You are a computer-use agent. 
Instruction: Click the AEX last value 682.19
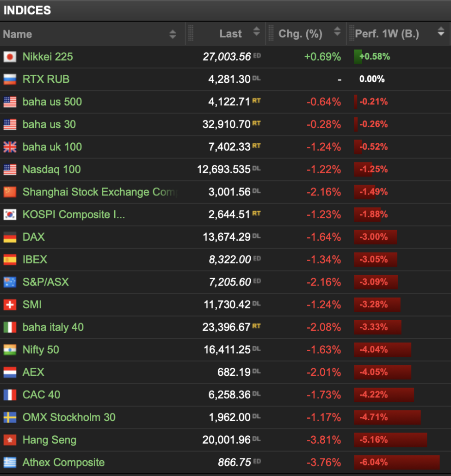pos(234,372)
